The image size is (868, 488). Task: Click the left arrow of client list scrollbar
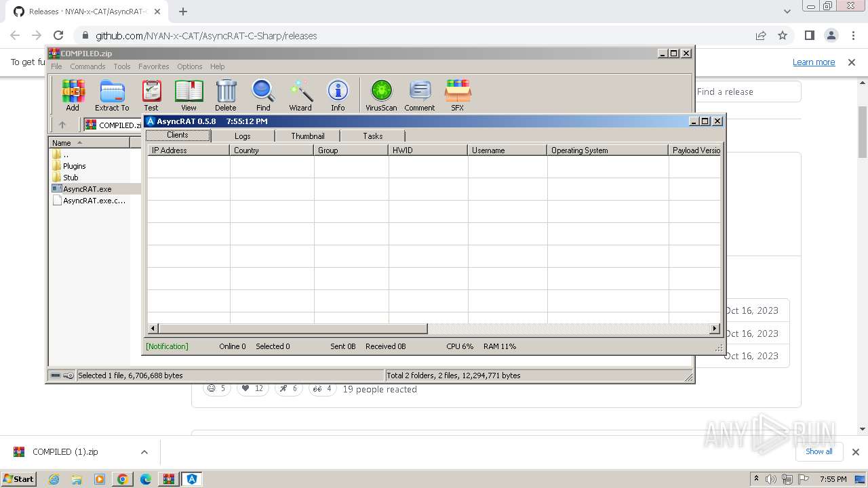click(153, 329)
